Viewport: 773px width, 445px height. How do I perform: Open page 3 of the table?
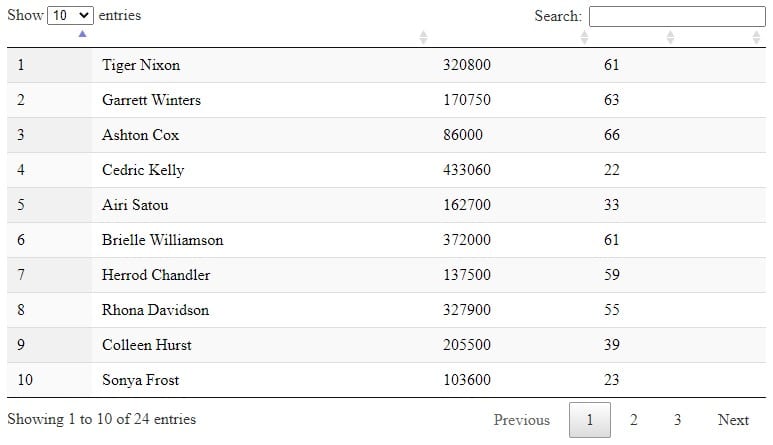click(x=677, y=420)
